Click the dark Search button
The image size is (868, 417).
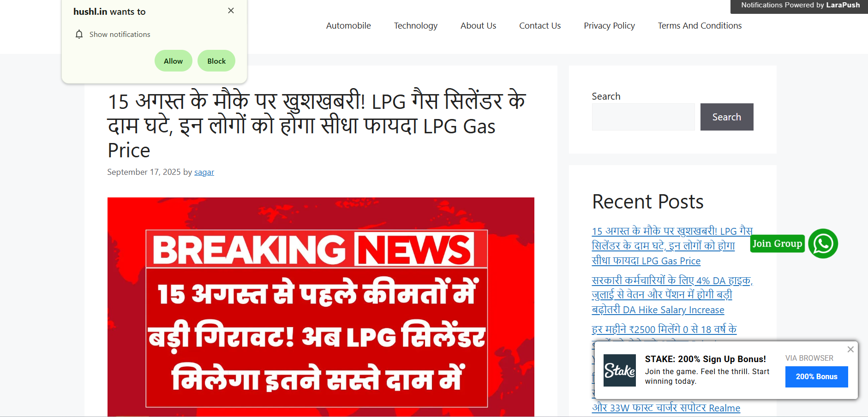pos(727,117)
